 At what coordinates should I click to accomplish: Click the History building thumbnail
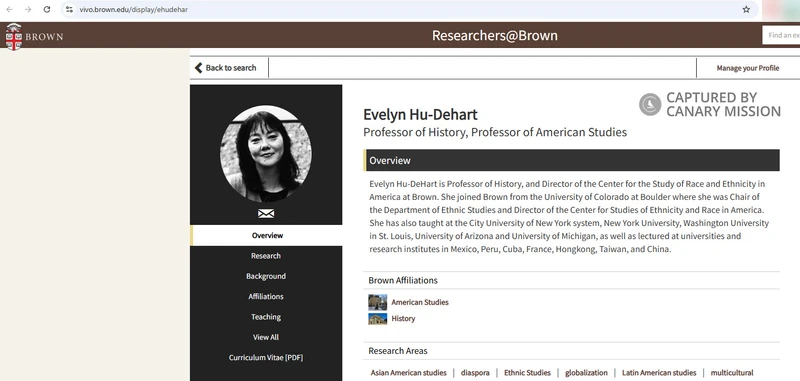pos(378,319)
